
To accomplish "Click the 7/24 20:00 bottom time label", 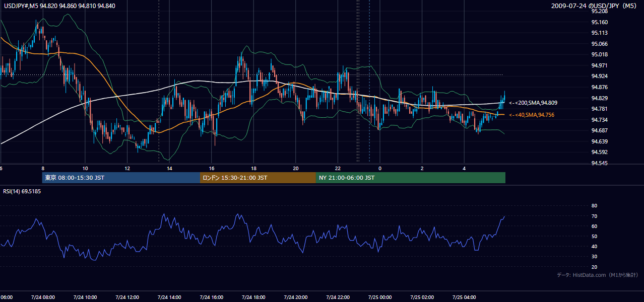I will pos(295,297).
